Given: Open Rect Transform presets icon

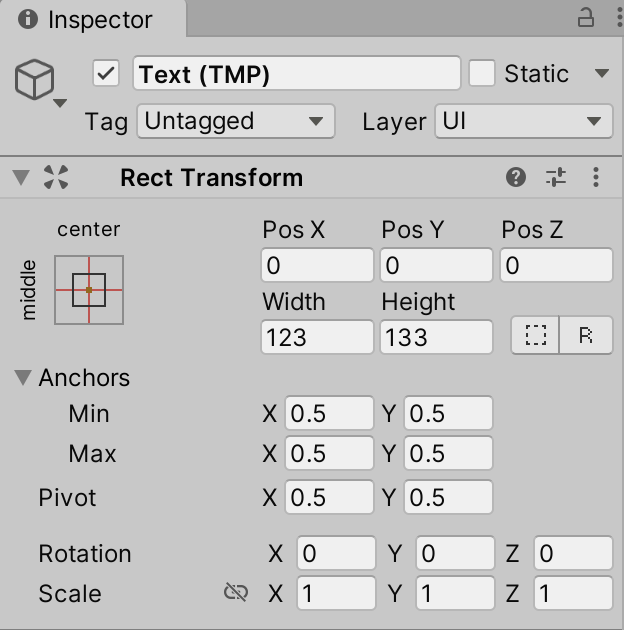Looking at the screenshot, I should (556, 178).
